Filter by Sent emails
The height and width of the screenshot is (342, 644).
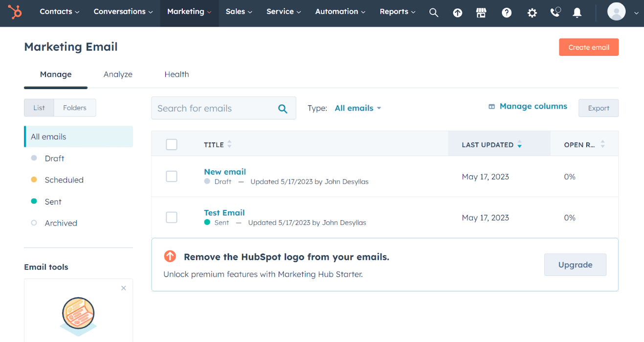(x=53, y=202)
